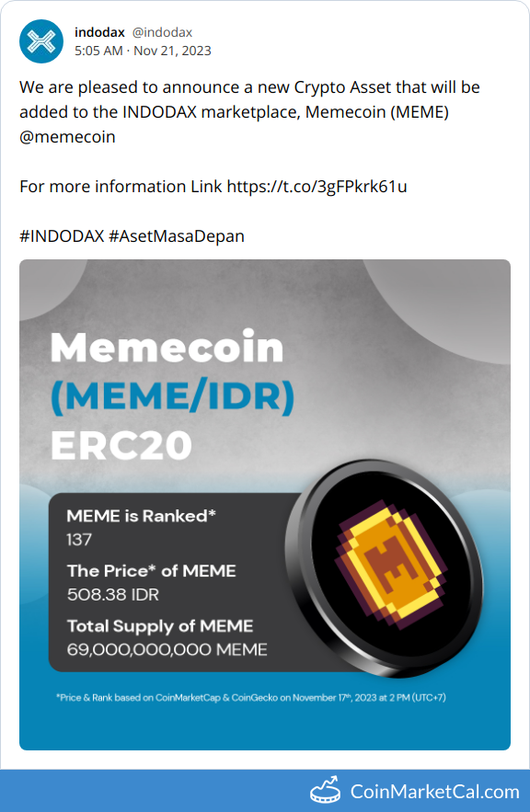Click the #AsetMasaDepan hashtag
Image resolution: width=530 pixels, height=812 pixels.
click(177, 236)
